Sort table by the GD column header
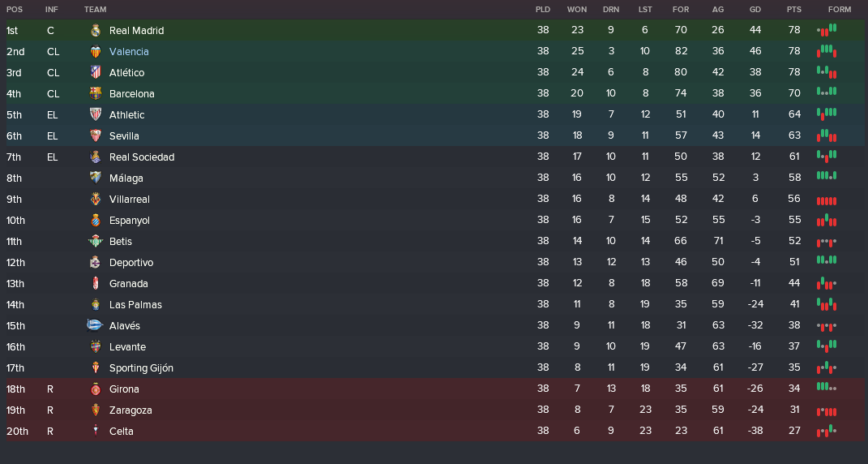Screen dimensions: 868x464 [x=755, y=10]
